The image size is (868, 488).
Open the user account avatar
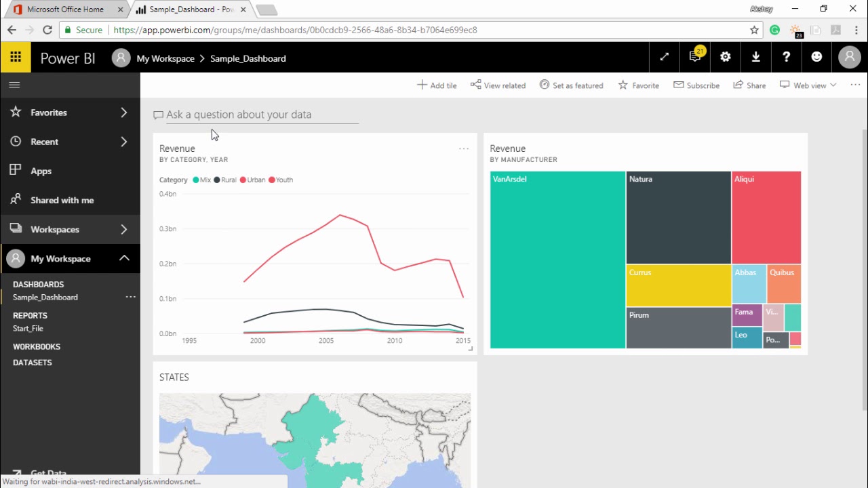[x=850, y=58]
